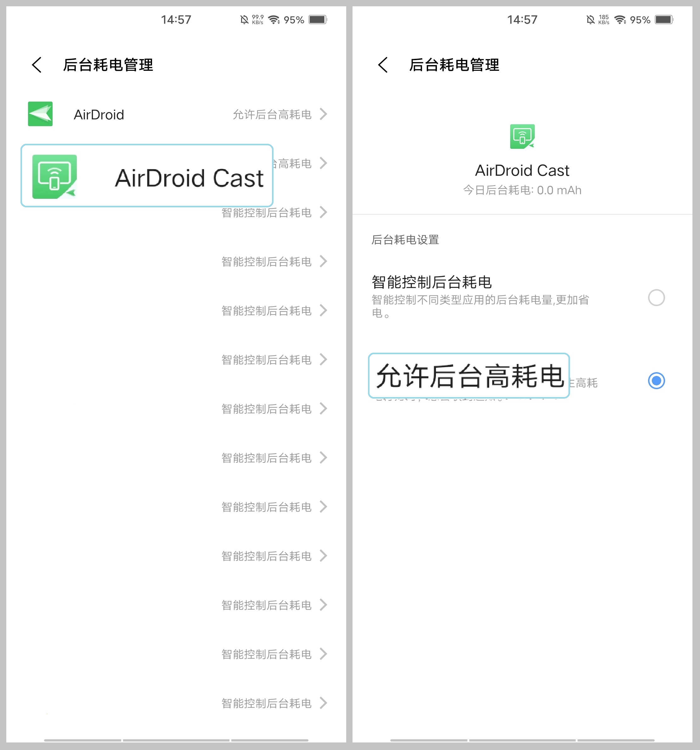
Task: Tap the AirDroid app name in the list
Action: (99, 115)
